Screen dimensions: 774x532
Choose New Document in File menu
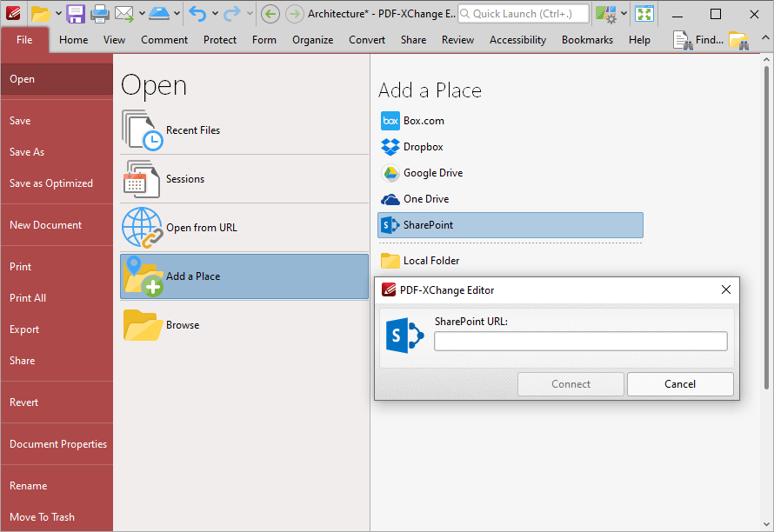[57, 225]
